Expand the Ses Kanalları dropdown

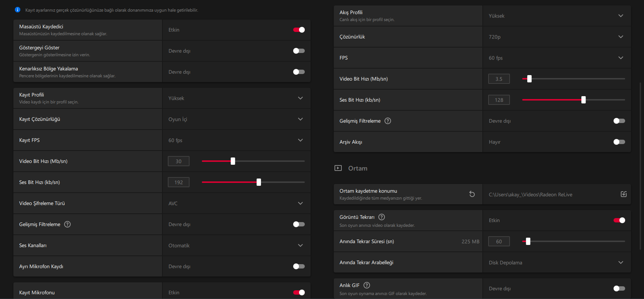[236, 245]
